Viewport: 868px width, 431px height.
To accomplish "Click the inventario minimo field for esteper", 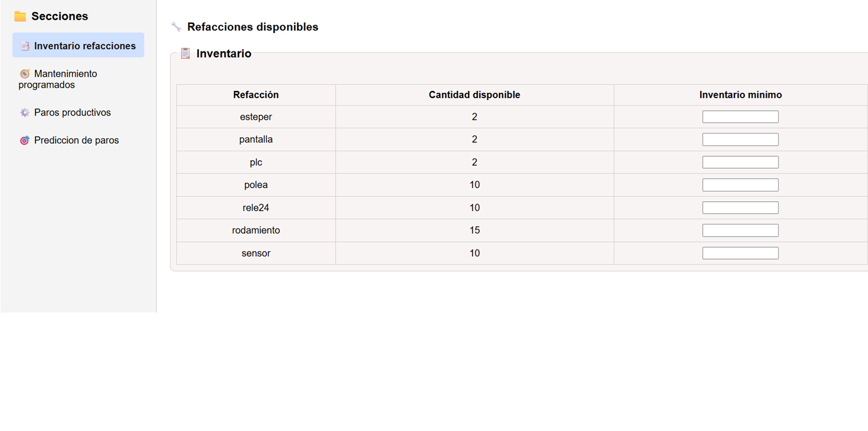I will (740, 116).
